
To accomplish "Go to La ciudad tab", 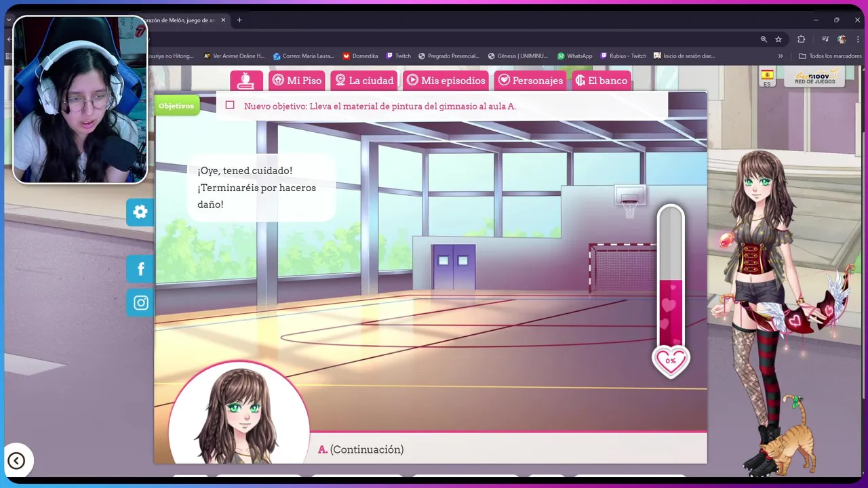I will (365, 81).
